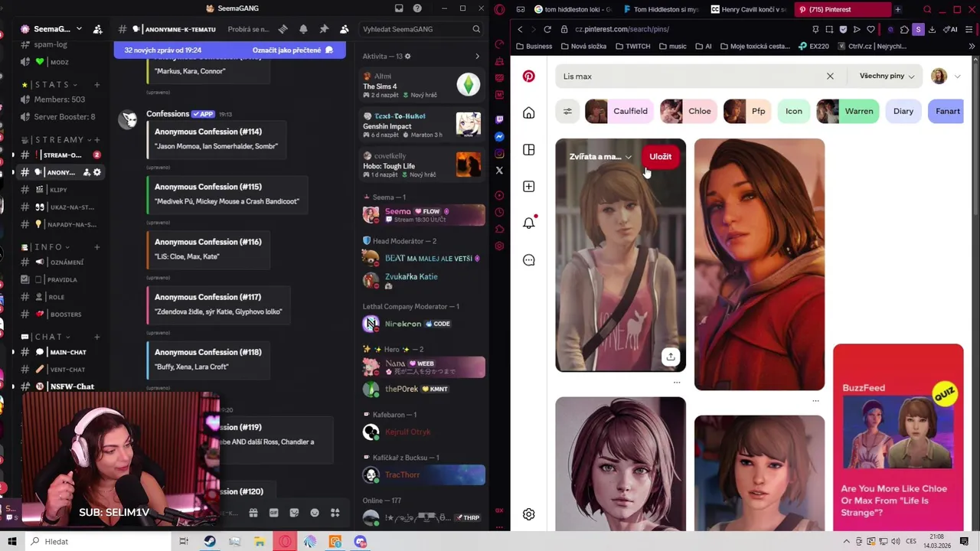Go back in the browser

point(520,29)
